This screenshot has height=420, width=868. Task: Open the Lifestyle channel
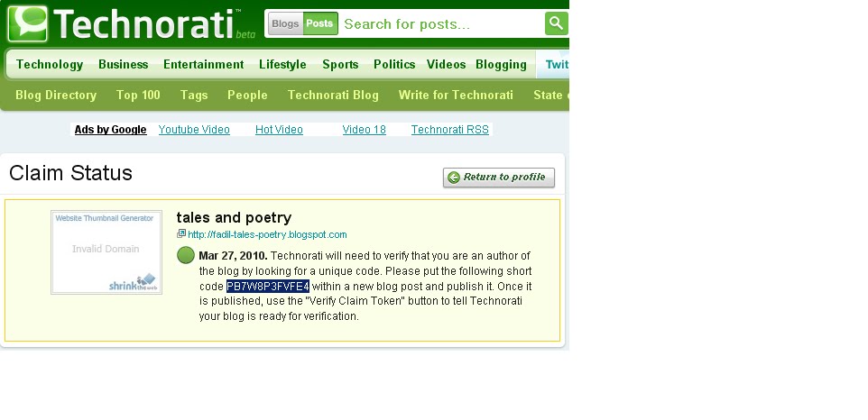(x=282, y=65)
